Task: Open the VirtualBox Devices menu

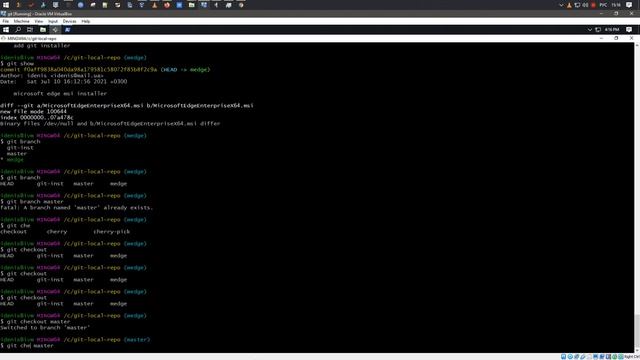Action: click(69, 21)
